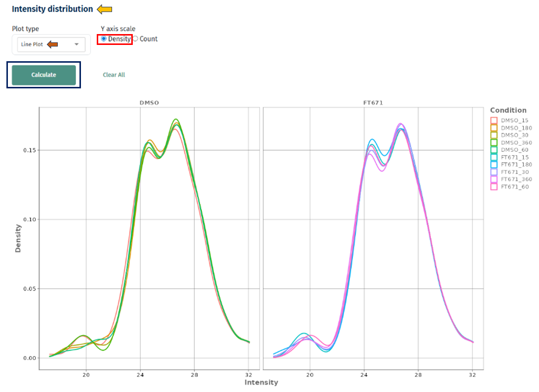Click the Condition legend header
539x392 pixels.
click(x=508, y=110)
